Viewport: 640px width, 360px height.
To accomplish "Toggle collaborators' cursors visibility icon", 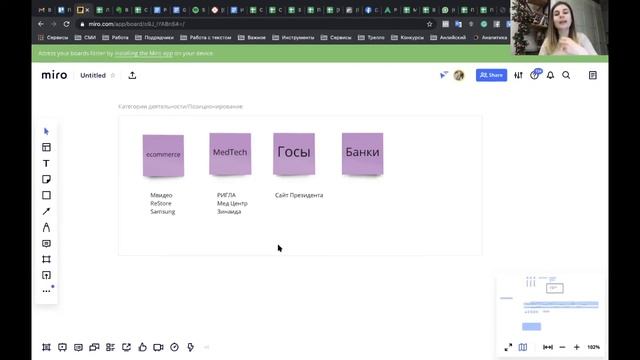I will tap(444, 75).
